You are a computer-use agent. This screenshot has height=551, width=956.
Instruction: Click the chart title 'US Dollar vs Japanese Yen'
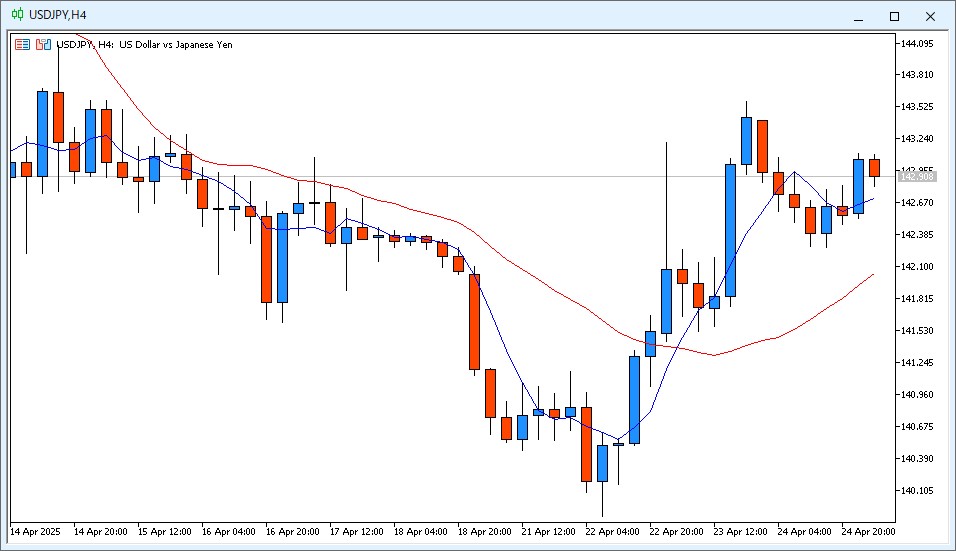click(176, 44)
